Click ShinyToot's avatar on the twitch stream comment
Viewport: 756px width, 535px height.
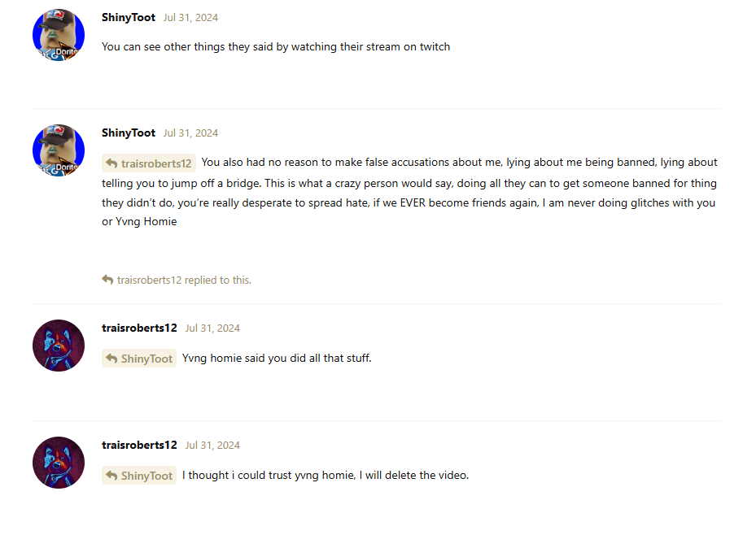click(59, 36)
